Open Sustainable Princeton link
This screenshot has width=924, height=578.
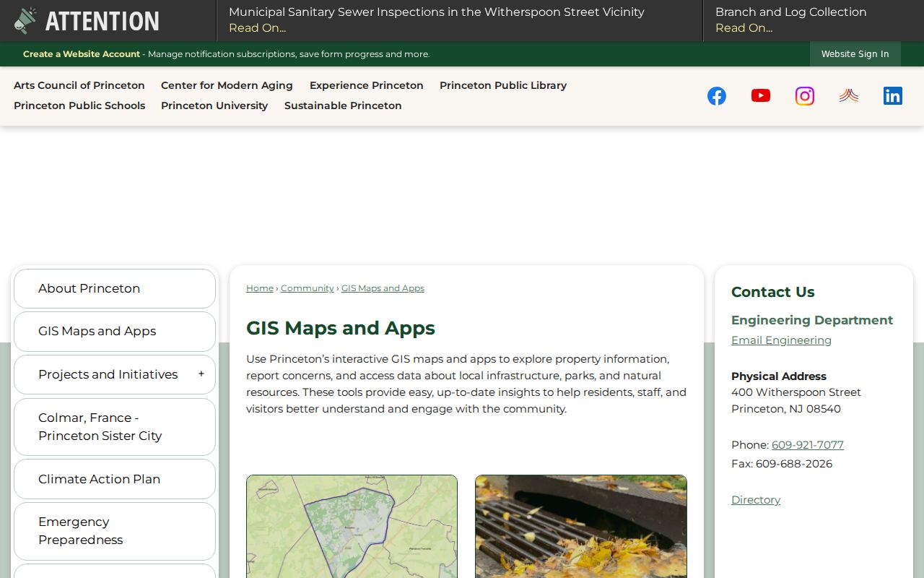(343, 105)
